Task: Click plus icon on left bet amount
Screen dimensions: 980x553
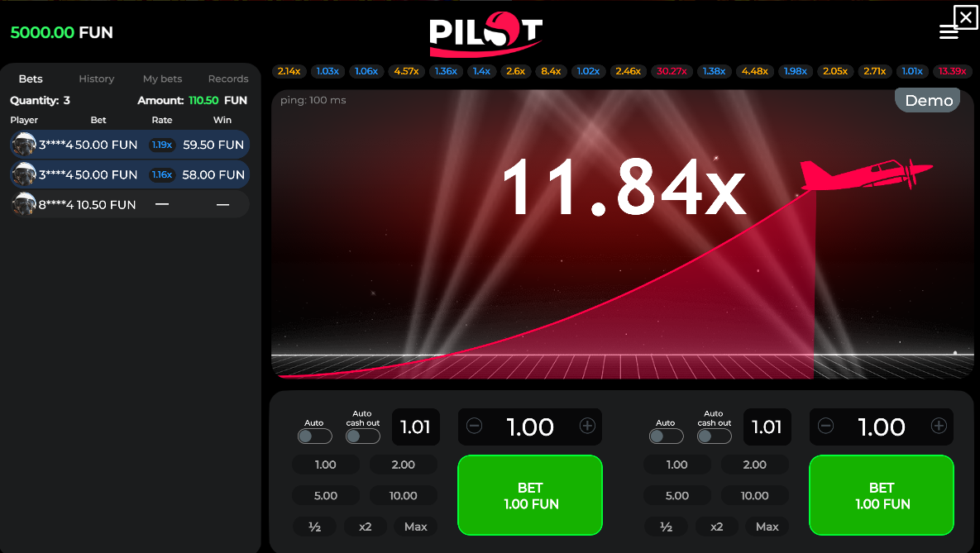Action: pos(587,427)
